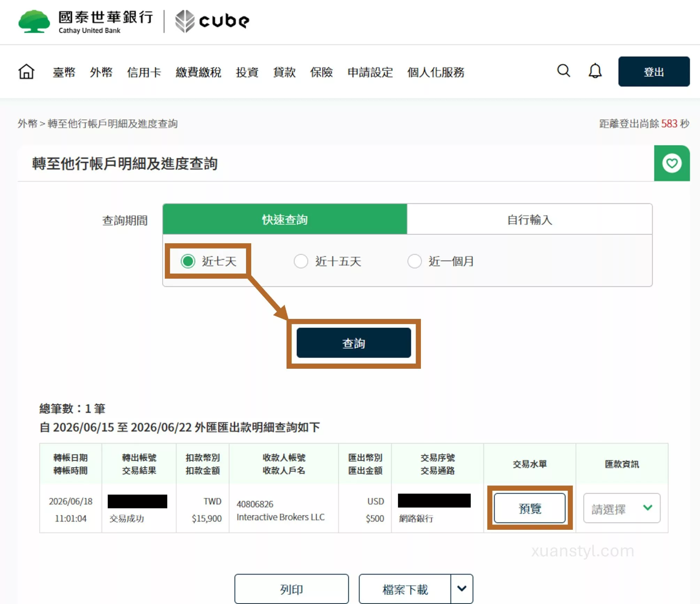This screenshot has height=604, width=700.
Task: Add page to favorites heart icon
Action: [672, 163]
